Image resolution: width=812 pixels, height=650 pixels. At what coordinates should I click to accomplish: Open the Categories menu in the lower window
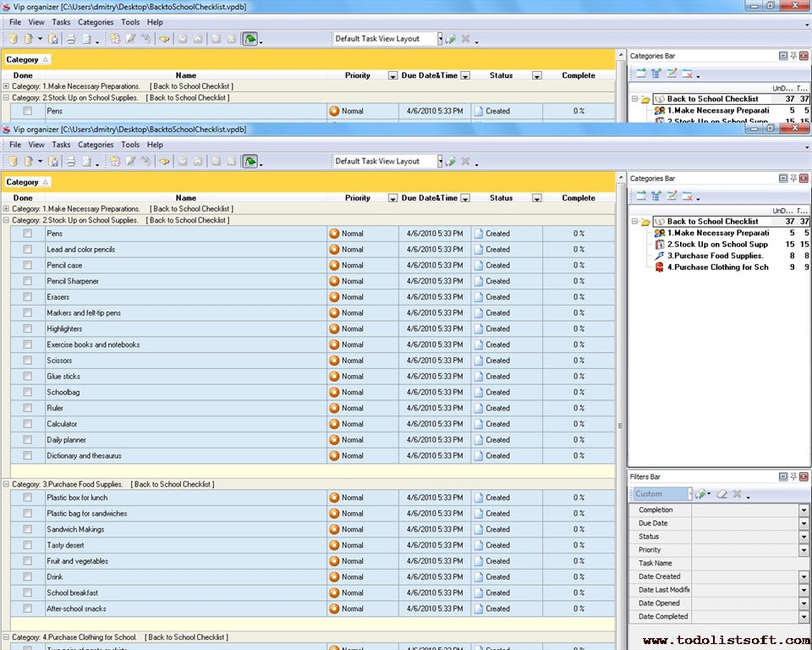click(96, 145)
